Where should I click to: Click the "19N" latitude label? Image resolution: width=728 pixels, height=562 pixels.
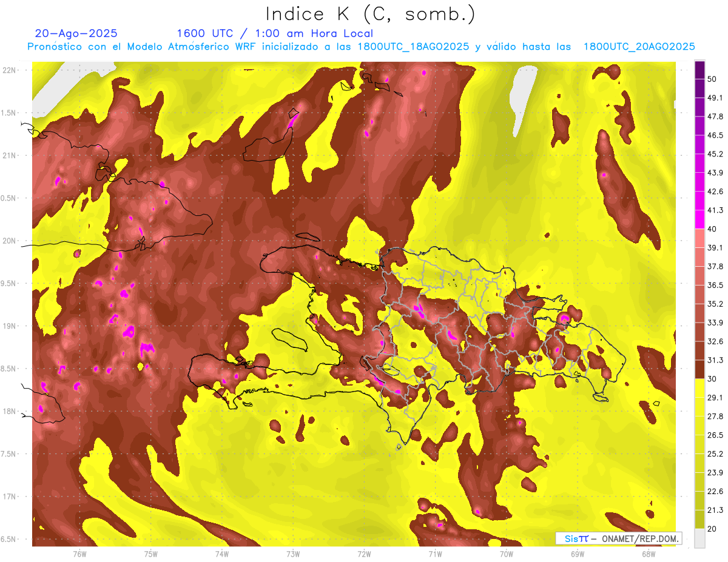(x=10, y=326)
